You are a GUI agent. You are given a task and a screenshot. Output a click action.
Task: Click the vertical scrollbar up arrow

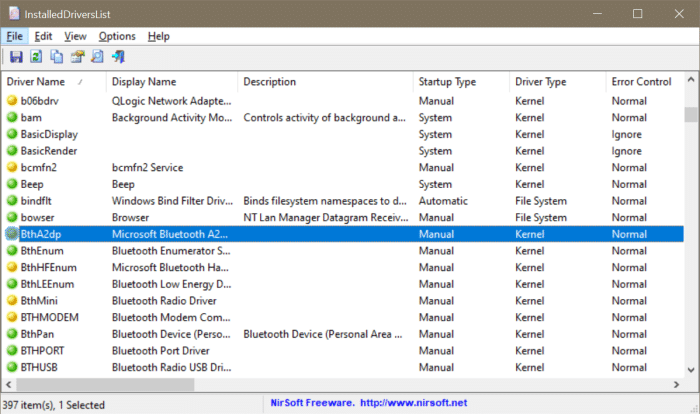(691, 79)
